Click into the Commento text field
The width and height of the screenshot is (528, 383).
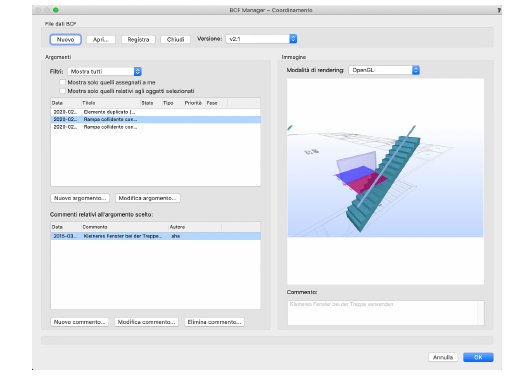click(385, 313)
